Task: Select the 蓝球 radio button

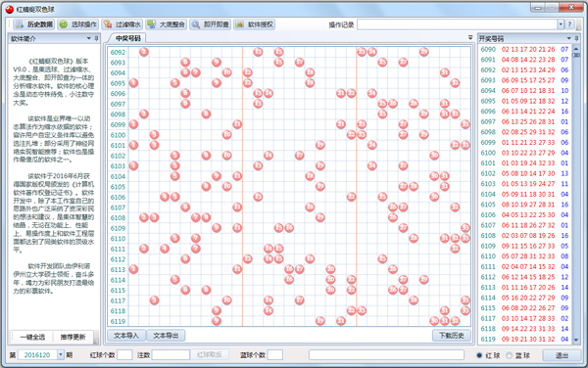Action: pyautogui.click(x=509, y=355)
